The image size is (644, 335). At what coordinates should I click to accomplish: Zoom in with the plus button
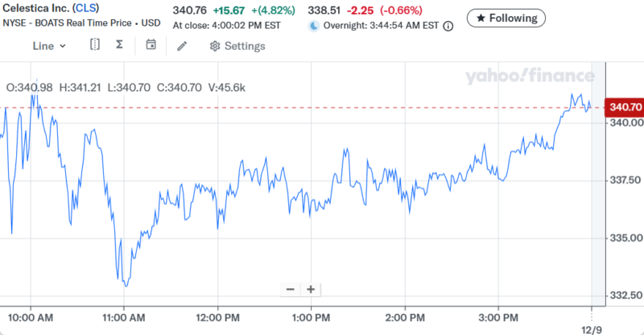[x=310, y=289]
